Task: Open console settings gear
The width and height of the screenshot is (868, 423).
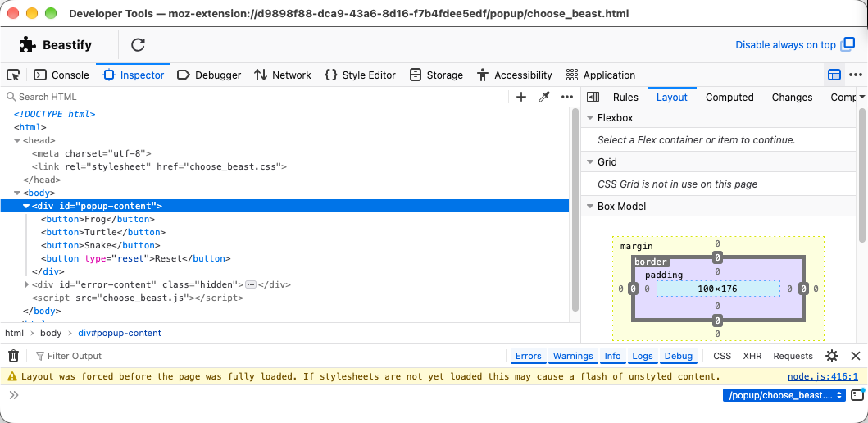Action: (x=831, y=356)
